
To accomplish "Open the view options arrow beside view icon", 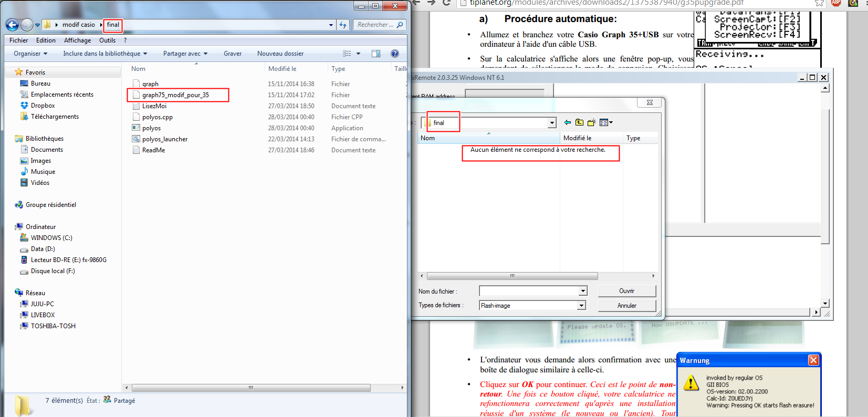I will click(x=359, y=54).
